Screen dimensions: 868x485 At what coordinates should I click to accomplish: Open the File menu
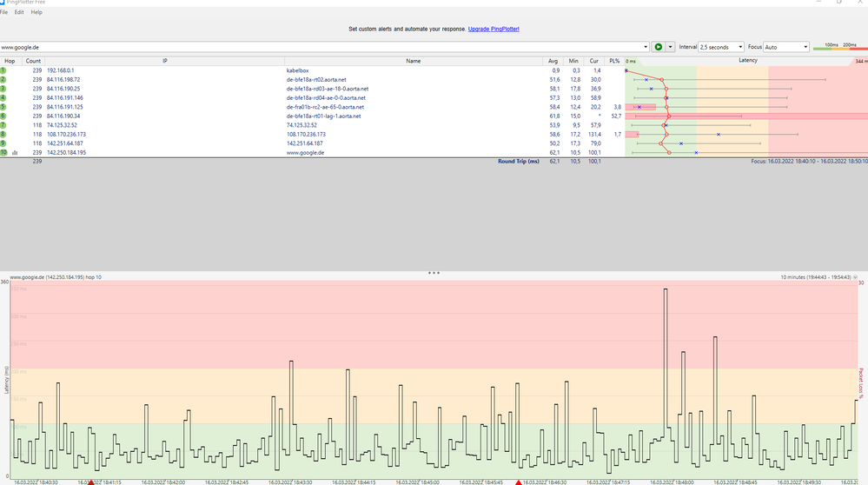click(x=3, y=12)
